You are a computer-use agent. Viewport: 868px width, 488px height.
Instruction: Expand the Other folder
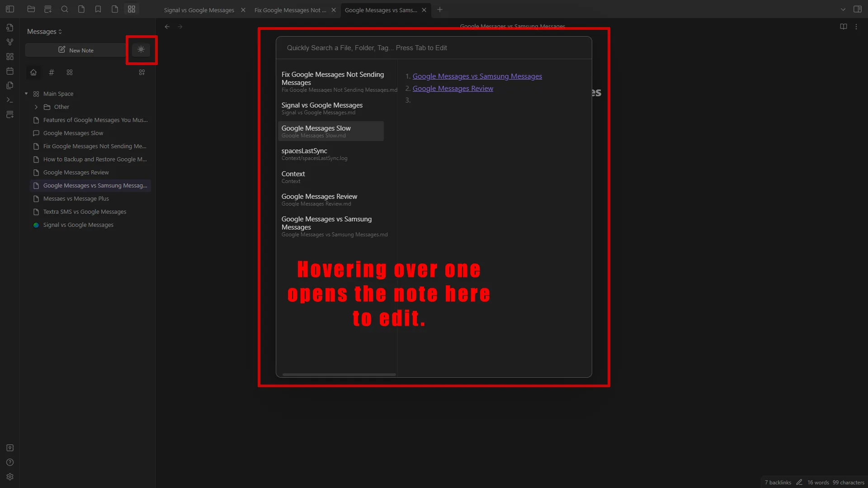tap(36, 107)
